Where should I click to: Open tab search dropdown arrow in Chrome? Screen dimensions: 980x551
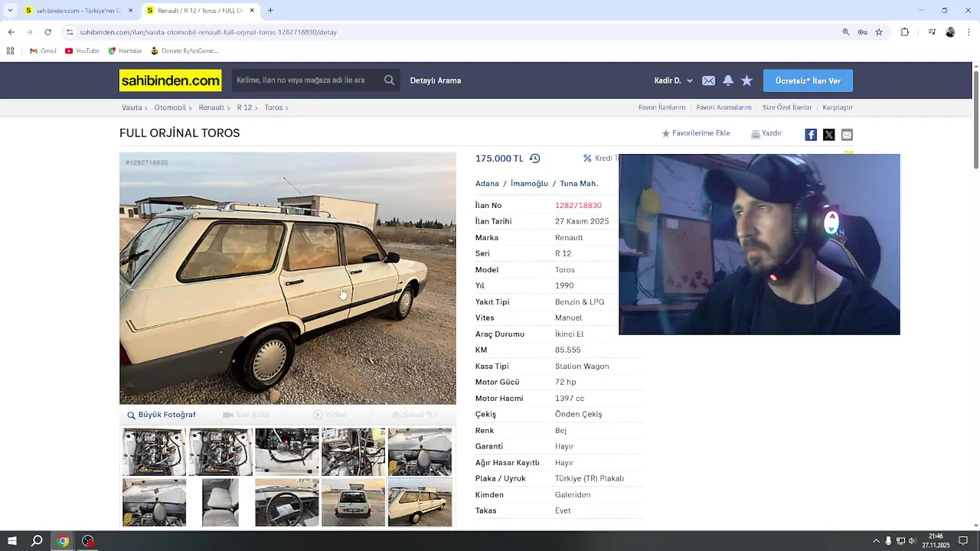(x=10, y=11)
